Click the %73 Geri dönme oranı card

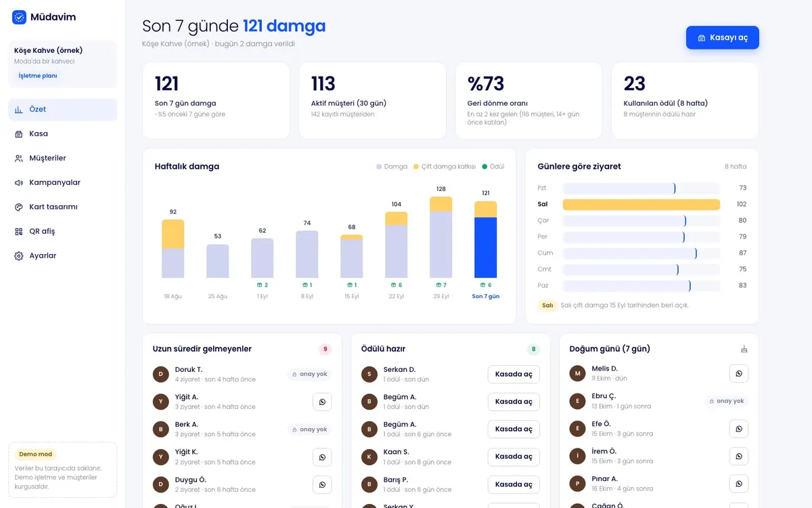pyautogui.click(x=528, y=101)
